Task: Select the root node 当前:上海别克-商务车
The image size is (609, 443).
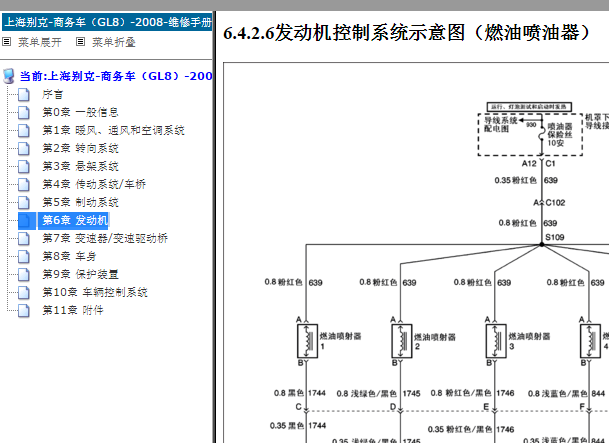Action: coord(116,76)
